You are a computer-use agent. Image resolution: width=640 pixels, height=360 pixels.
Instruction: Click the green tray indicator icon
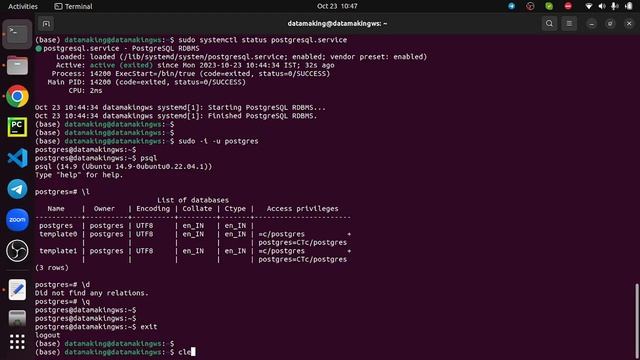pyautogui.click(x=549, y=6)
